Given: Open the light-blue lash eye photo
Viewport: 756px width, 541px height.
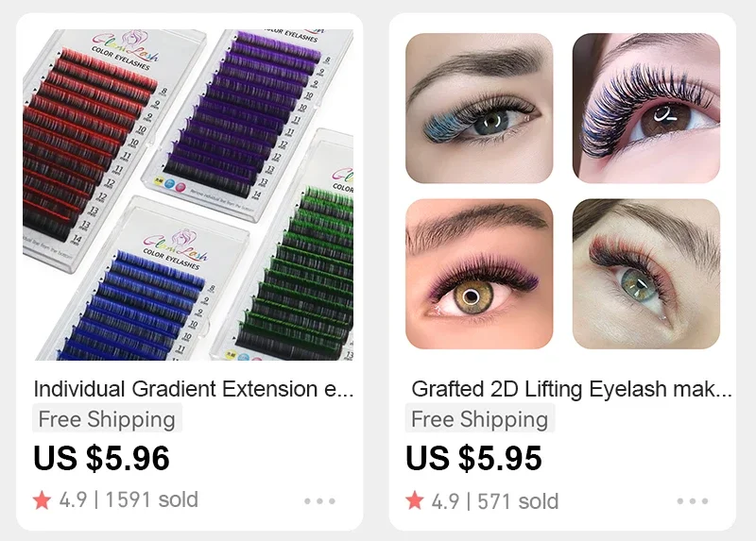Looking at the screenshot, I should click(x=479, y=108).
